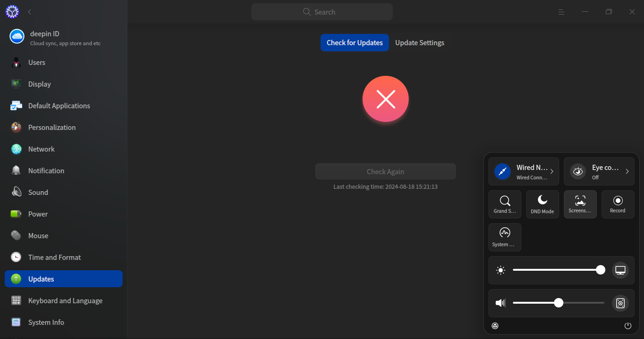The image size is (644, 339).
Task: Open the Personalization section
Action: point(64,128)
